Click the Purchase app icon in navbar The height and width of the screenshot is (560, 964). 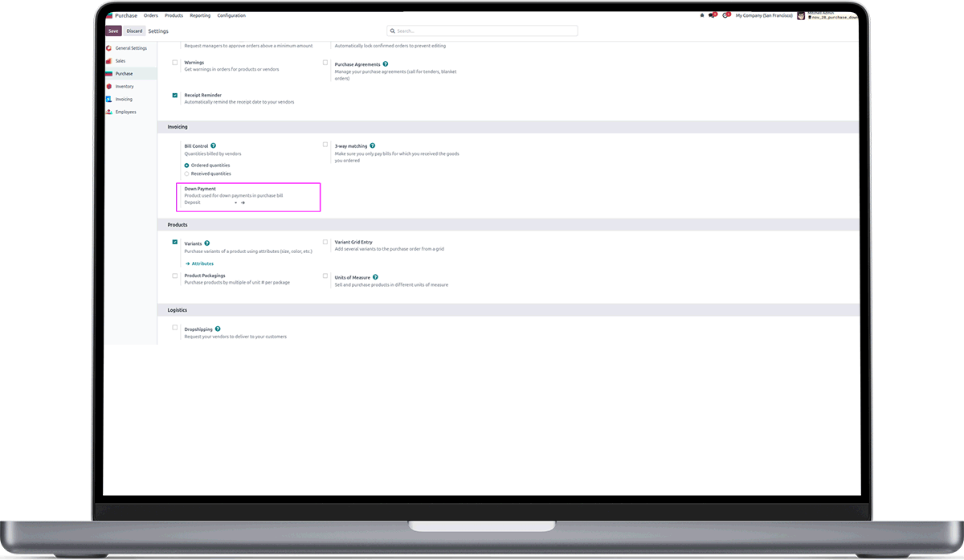click(109, 15)
